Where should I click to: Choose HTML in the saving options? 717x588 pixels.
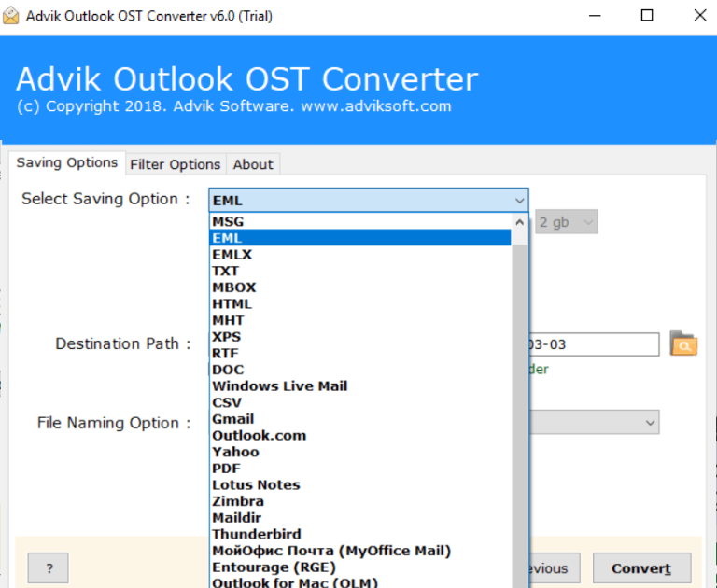(x=360, y=304)
